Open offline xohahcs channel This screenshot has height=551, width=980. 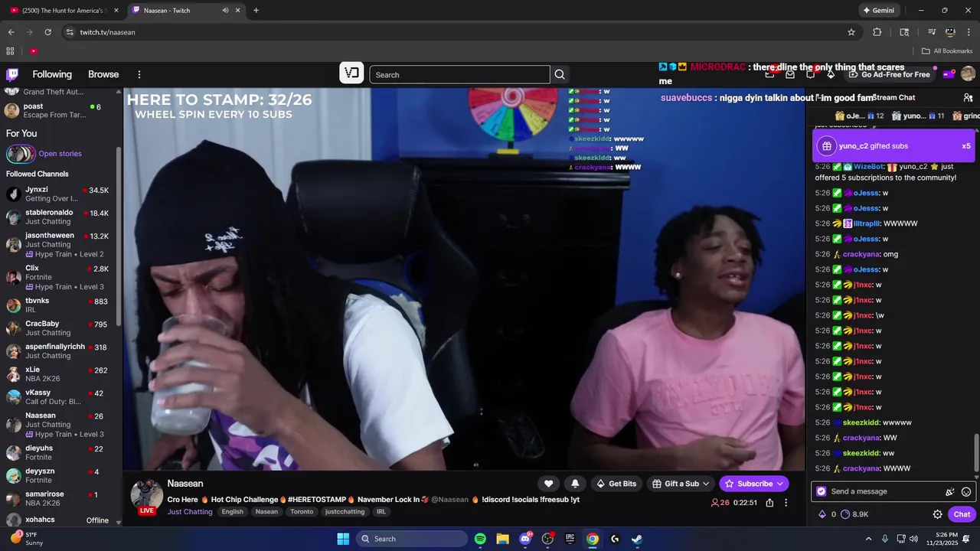click(60, 520)
